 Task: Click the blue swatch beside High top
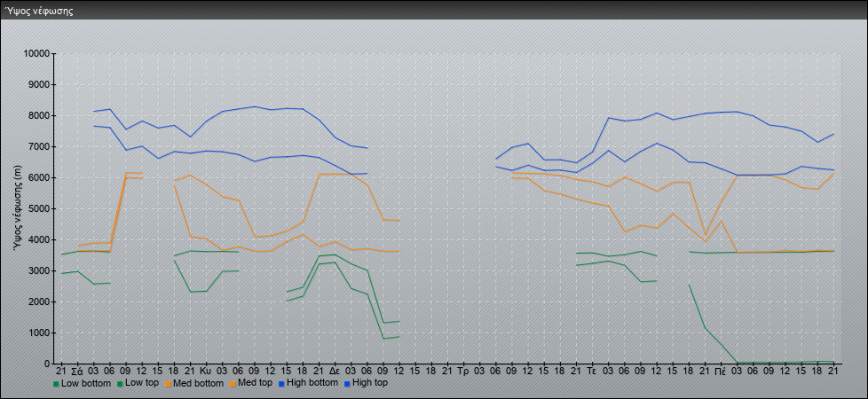(x=348, y=384)
